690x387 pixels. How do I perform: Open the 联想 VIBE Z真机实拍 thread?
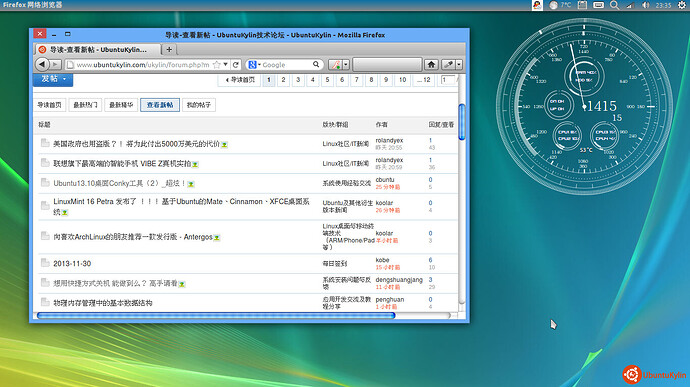pyautogui.click(x=122, y=163)
